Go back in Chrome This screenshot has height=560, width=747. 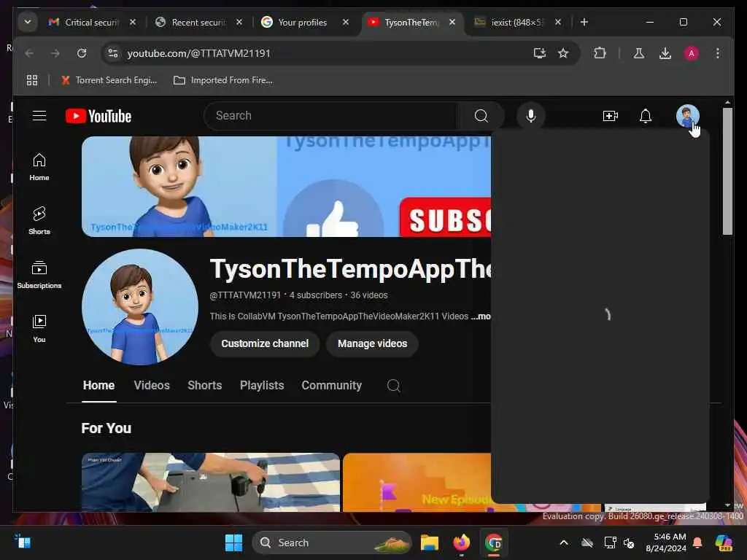29,53
